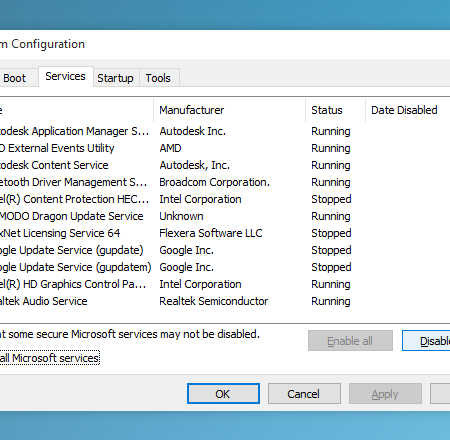Select the Autodesk Content Service row
Image resolution: width=450 pixels, height=440 pixels.
pyautogui.click(x=225, y=165)
